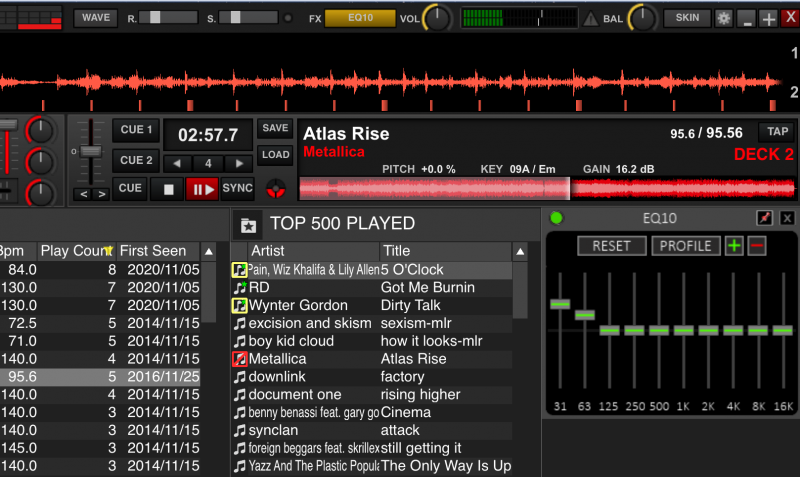Jump to CUE 2

click(136, 161)
